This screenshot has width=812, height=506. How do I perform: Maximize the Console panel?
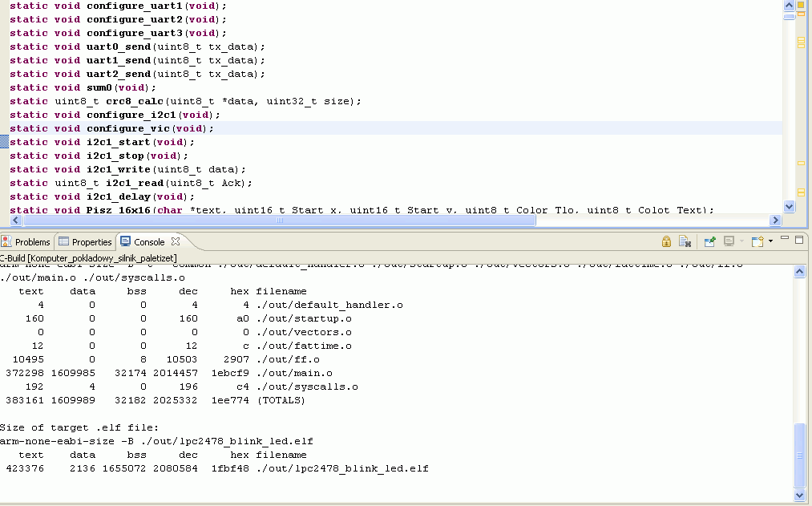click(799, 239)
